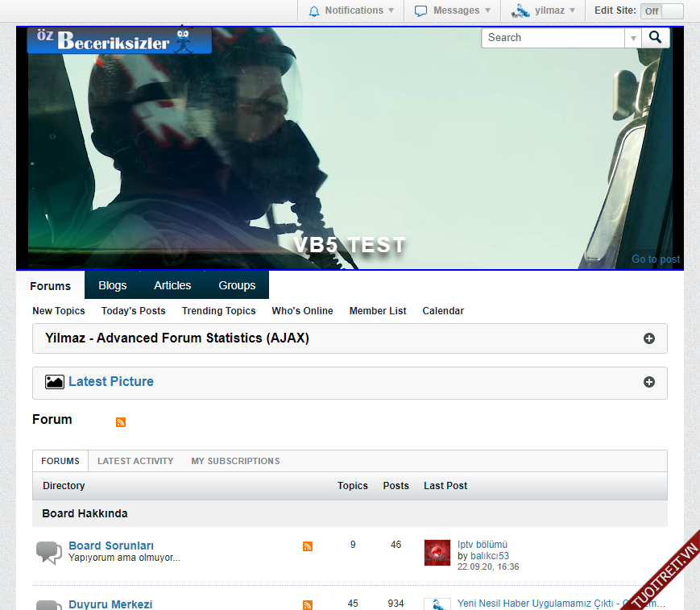Toggle the Edit Site switch

click(x=661, y=10)
